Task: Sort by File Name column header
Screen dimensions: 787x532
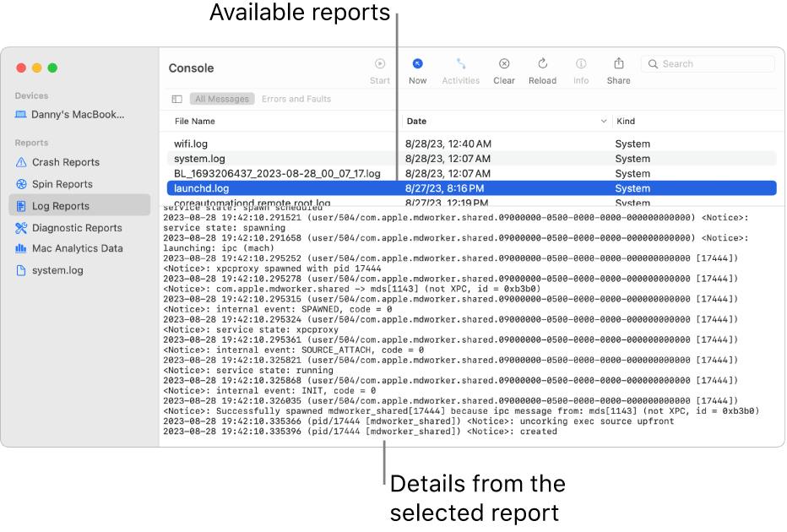Action: [195, 121]
